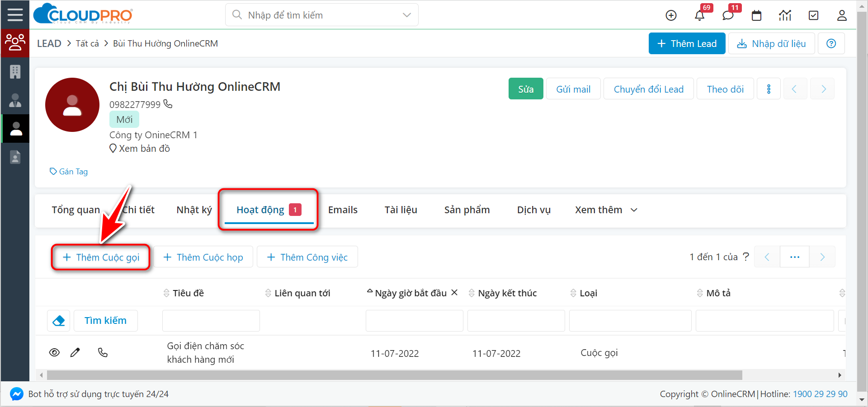The image size is (868, 407).
Task: Click Nhập dữ liệu import button
Action: [x=771, y=43]
